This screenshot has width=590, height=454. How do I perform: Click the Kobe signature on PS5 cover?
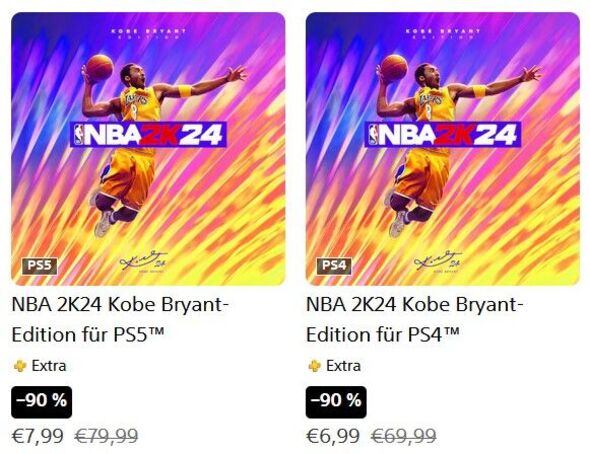tap(143, 261)
